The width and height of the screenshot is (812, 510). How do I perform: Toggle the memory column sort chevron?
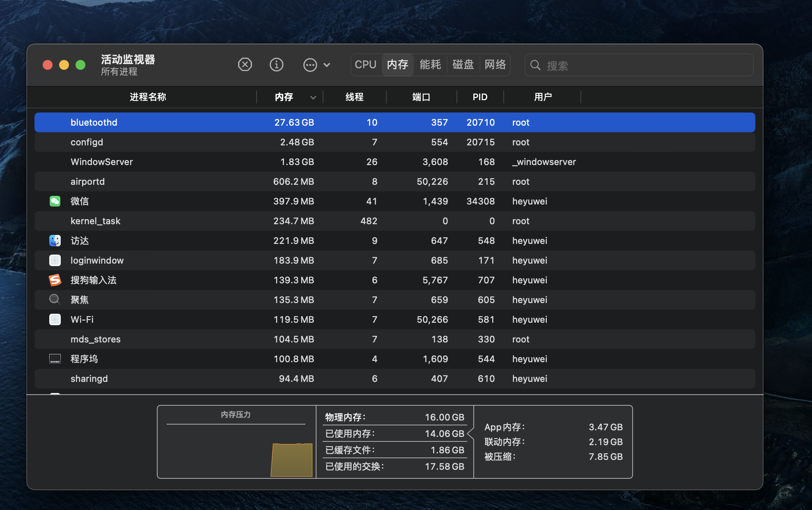(x=313, y=97)
